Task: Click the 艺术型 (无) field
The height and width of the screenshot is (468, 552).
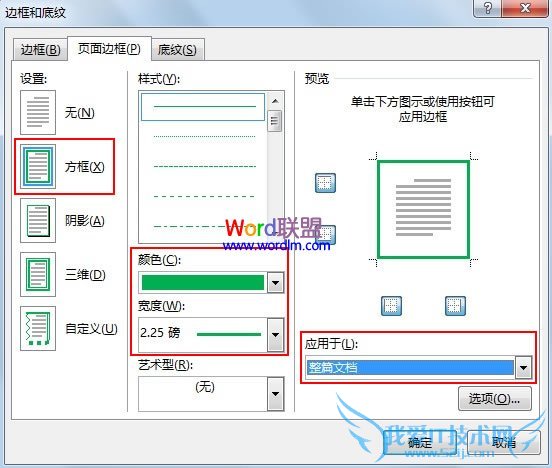Action: (203, 394)
